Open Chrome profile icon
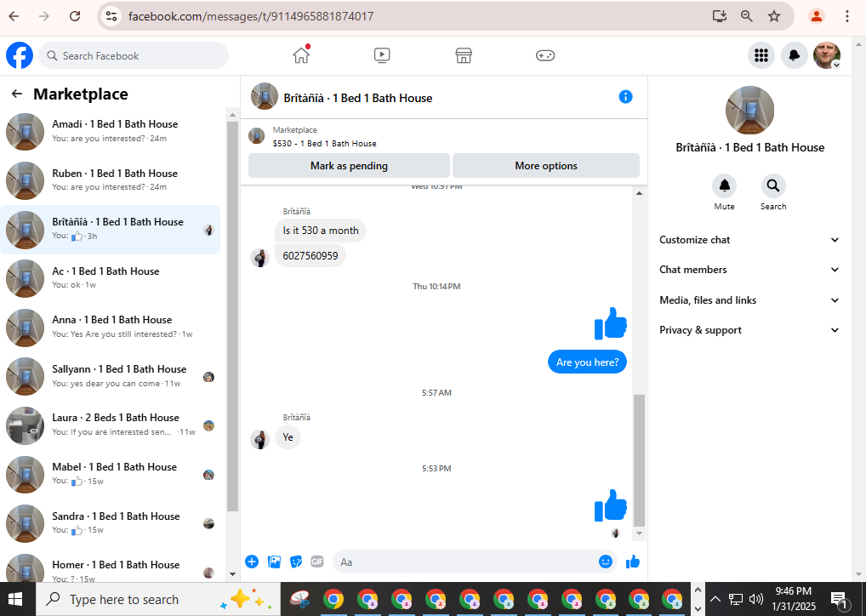Screen dimensions: 866x616 pyautogui.click(x=817, y=16)
